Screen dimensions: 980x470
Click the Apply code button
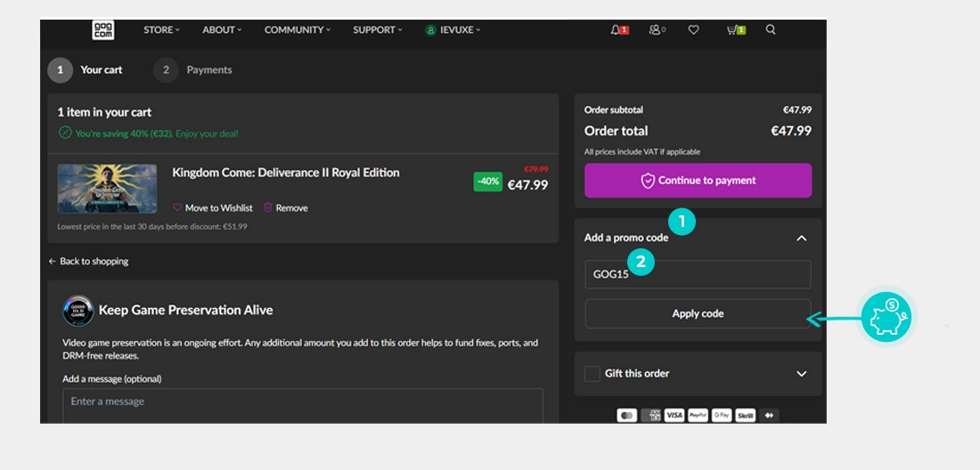[x=698, y=313]
